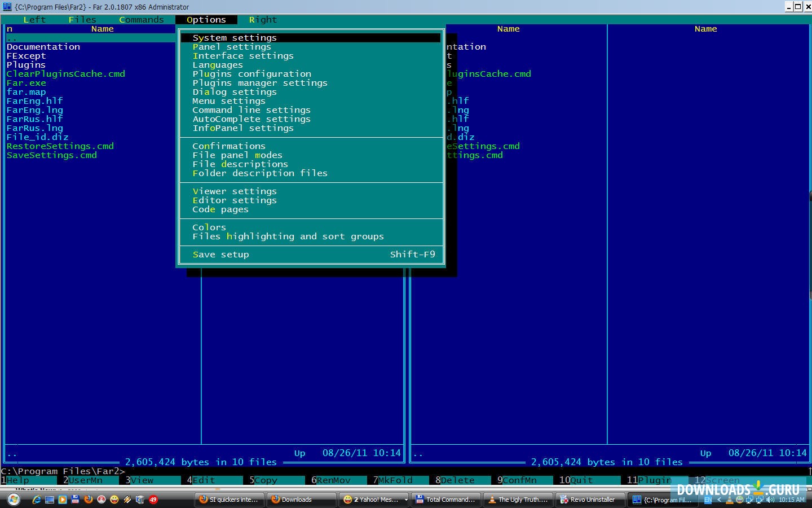Open Yahoo Messenger smiley quick launch icon
812x508 pixels.
(x=114, y=500)
